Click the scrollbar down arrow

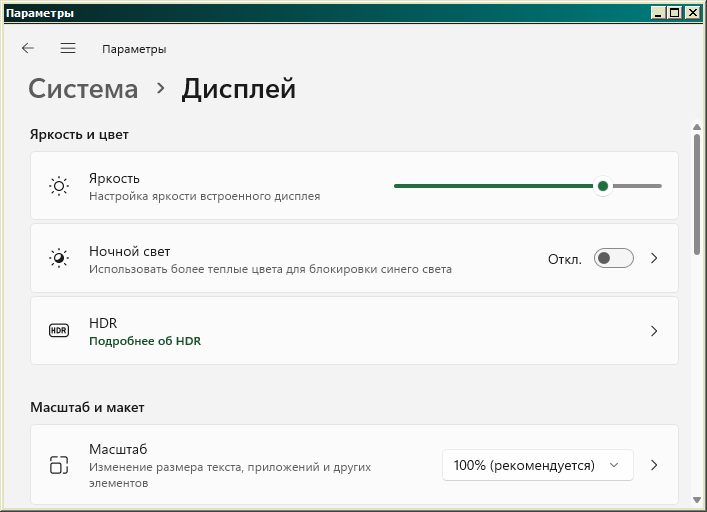point(697,500)
